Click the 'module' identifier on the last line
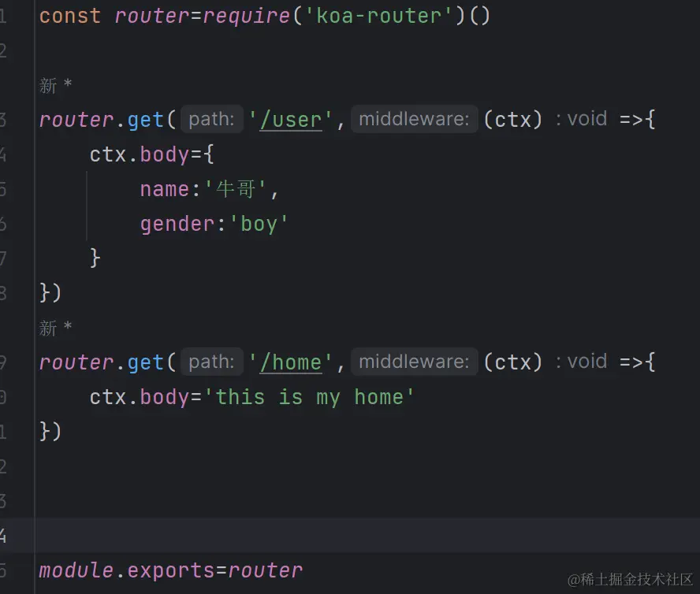This screenshot has height=594, width=700. (76, 570)
